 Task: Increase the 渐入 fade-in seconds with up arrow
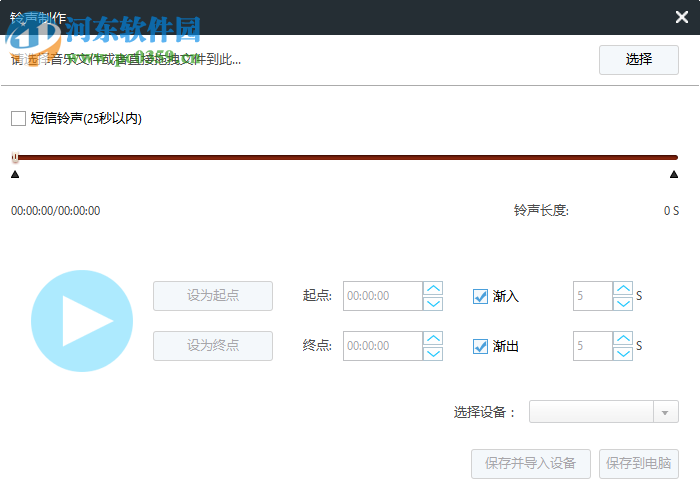pyautogui.click(x=623, y=288)
